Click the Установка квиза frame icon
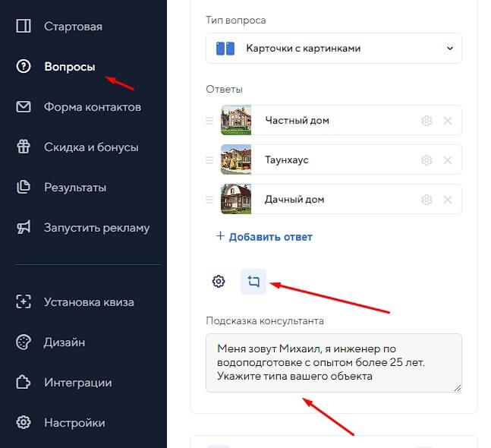This screenshot has height=448, width=491. pyautogui.click(x=24, y=301)
